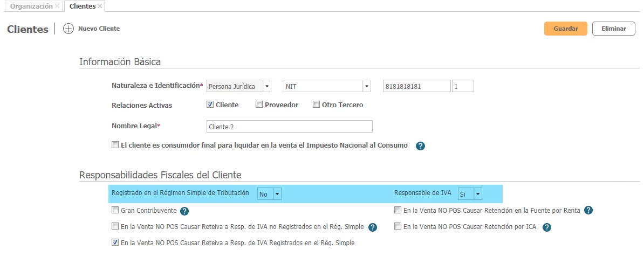Image resolution: width=644 pixels, height=257 pixels.
Task: Check the Otro Tercero checkbox
Action: coord(317,105)
